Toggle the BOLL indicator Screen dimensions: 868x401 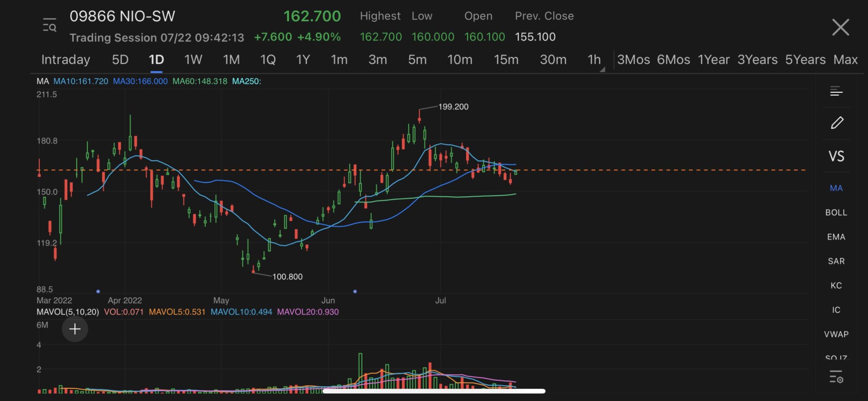836,213
